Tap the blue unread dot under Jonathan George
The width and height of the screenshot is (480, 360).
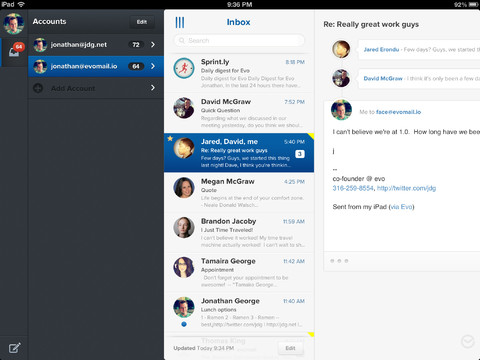184,324
